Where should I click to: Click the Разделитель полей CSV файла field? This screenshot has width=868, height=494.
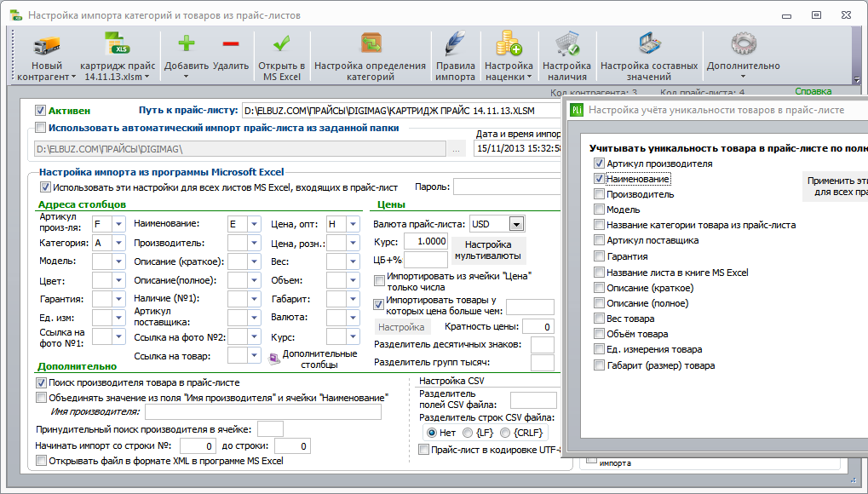533,400
